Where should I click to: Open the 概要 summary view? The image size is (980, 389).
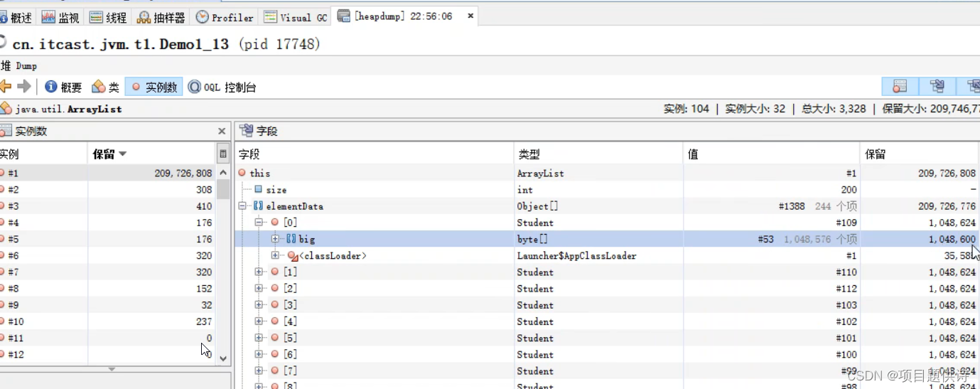pos(63,87)
